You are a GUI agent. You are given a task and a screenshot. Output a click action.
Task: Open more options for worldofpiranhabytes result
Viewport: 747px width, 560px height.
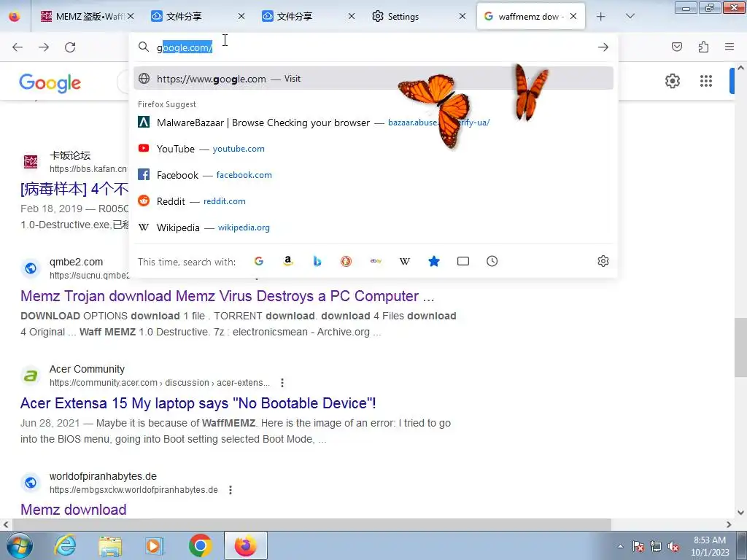pyautogui.click(x=231, y=489)
